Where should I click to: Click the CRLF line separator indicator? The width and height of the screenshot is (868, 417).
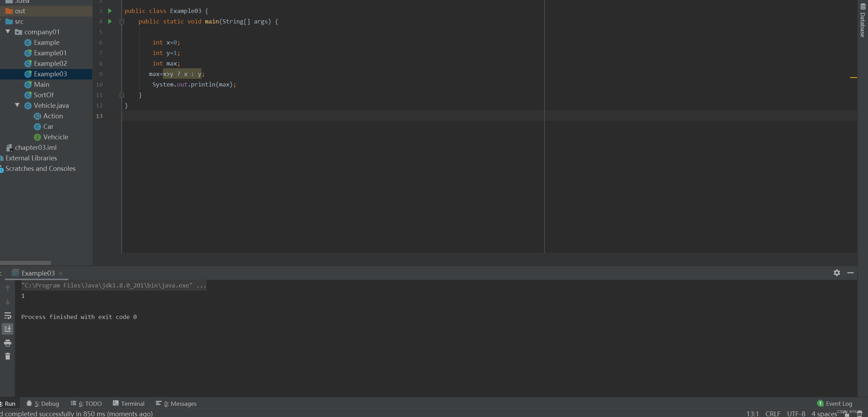pyautogui.click(x=773, y=413)
